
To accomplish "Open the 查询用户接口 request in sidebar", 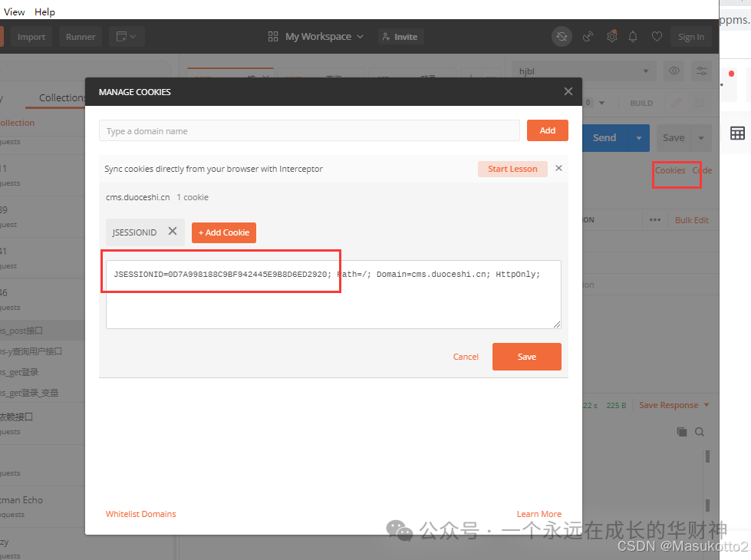I will tap(42, 351).
